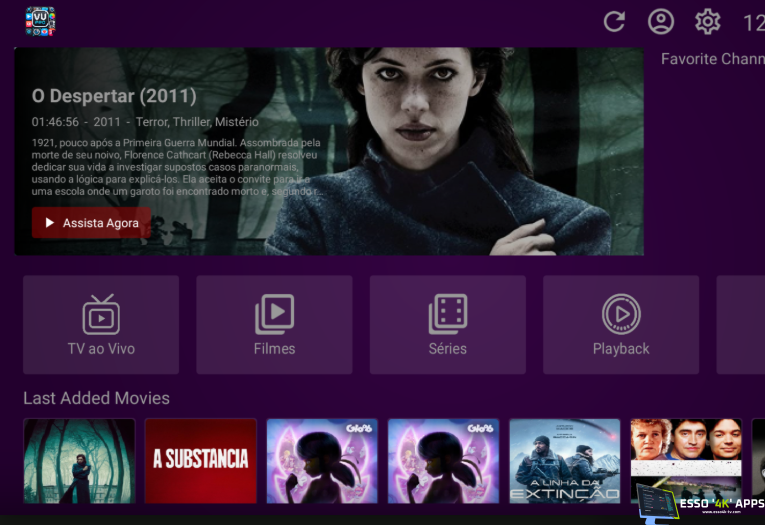Open the Filmes category tile
The image size is (765, 525).
coord(274,325)
